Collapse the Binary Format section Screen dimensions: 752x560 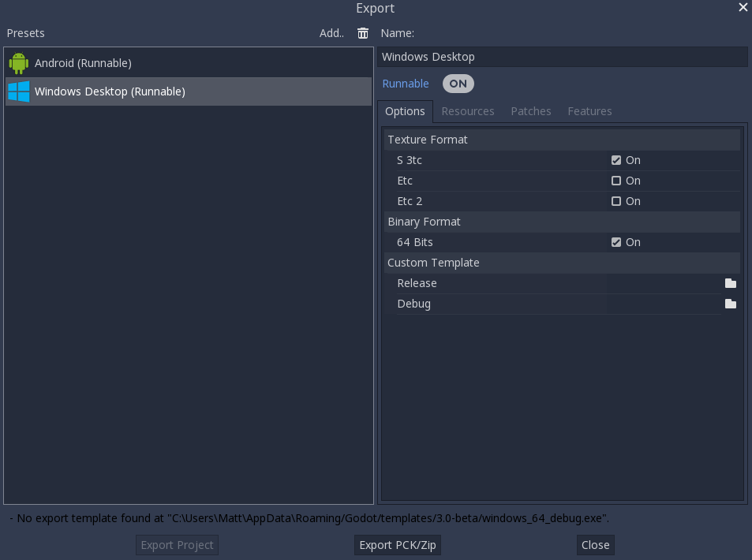click(562, 222)
